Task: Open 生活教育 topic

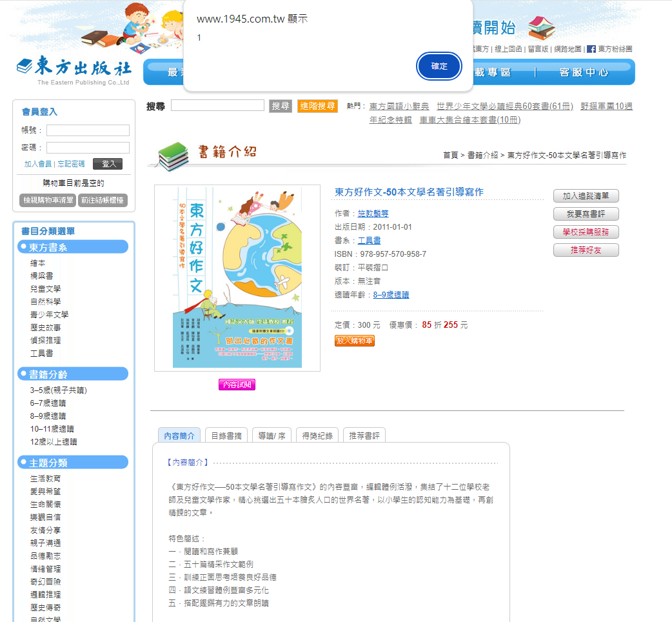Action: [45, 478]
